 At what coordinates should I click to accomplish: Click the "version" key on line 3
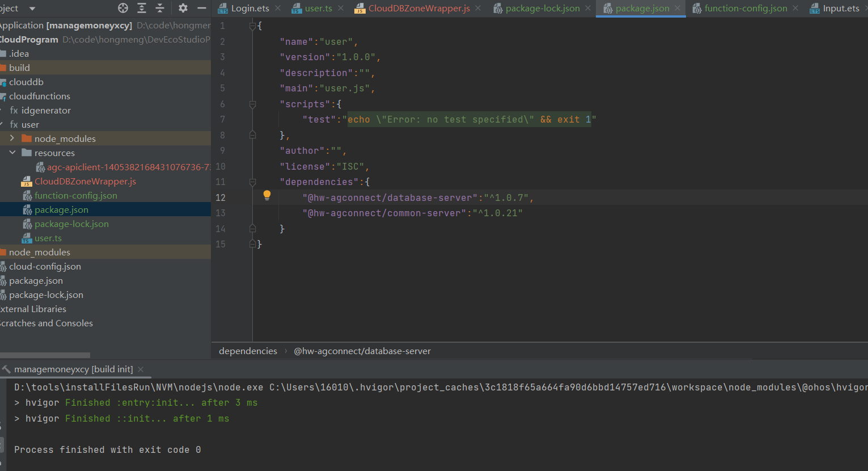tap(305, 57)
